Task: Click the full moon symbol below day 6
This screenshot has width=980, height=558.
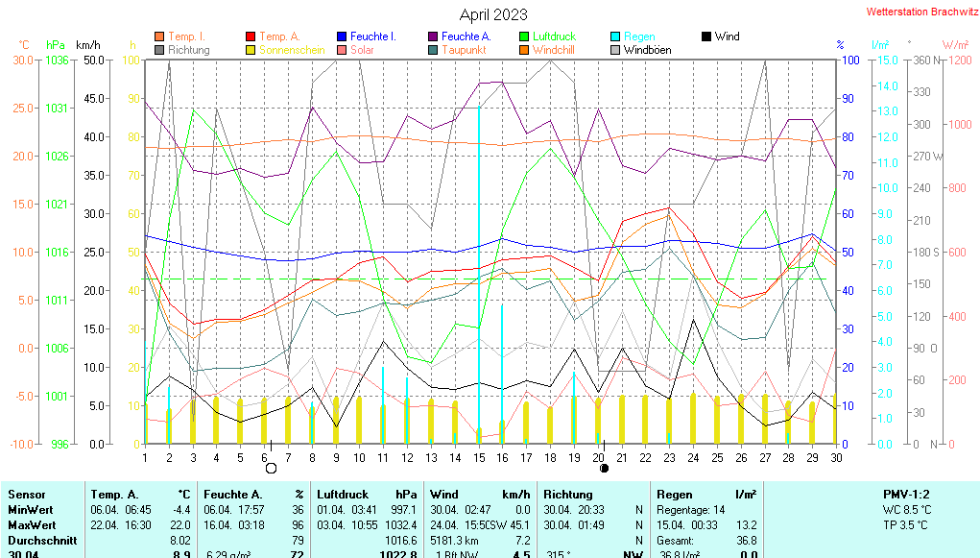Action: point(271,468)
